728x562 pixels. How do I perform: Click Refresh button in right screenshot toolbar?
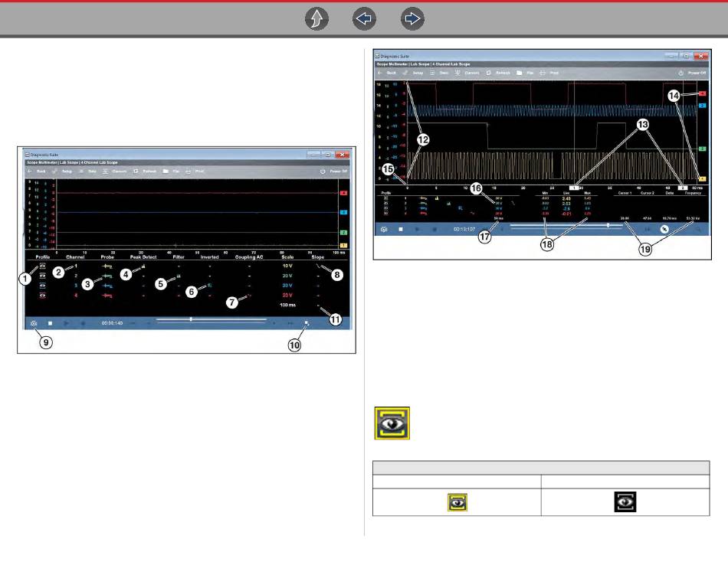(498, 73)
